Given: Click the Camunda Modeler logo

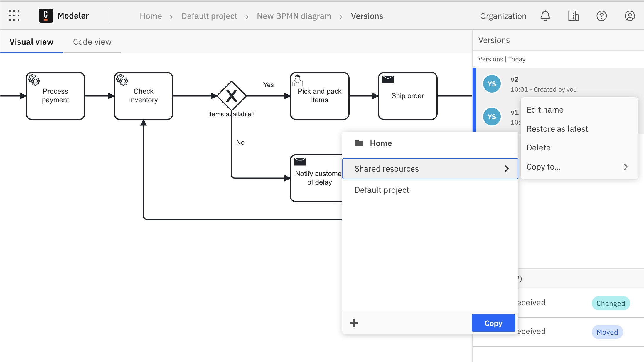Looking at the screenshot, I should [x=45, y=16].
